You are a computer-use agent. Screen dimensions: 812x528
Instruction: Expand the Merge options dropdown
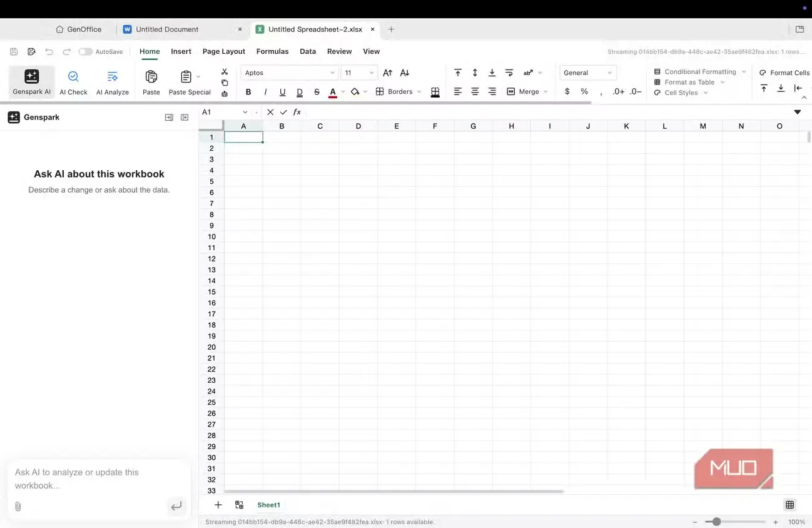coord(546,92)
